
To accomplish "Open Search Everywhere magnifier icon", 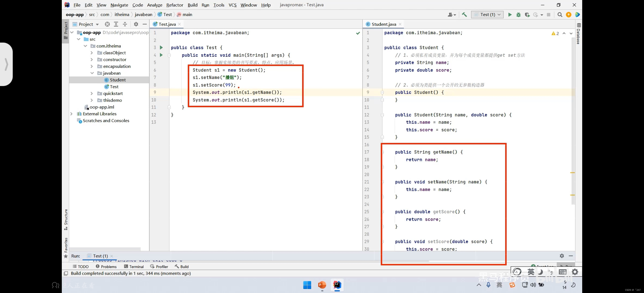I will click(560, 14).
